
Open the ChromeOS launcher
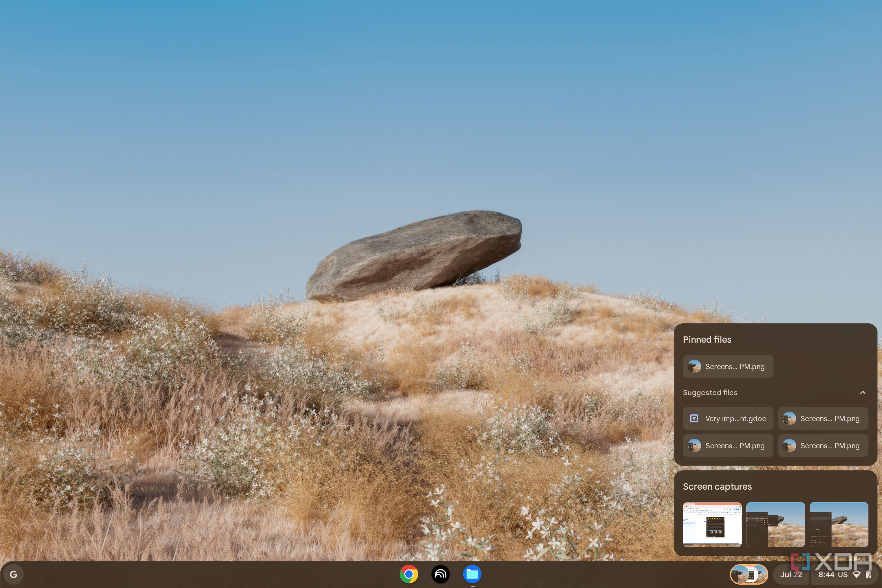[14, 574]
